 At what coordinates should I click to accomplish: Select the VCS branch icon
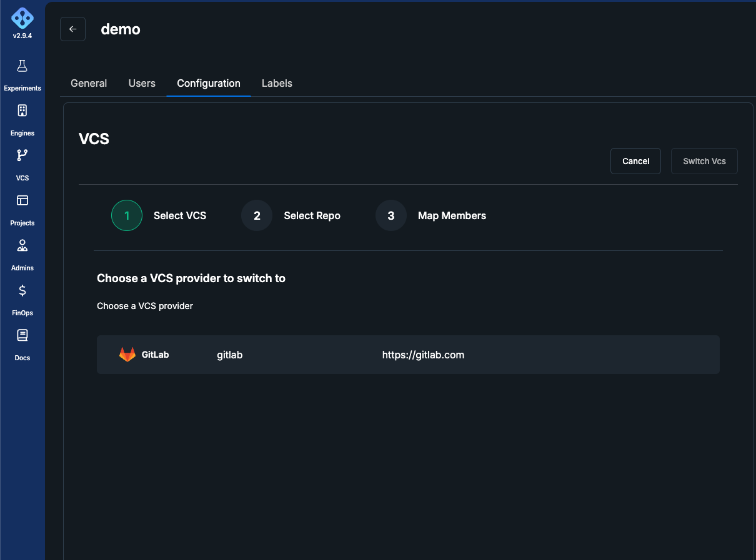coord(22,155)
